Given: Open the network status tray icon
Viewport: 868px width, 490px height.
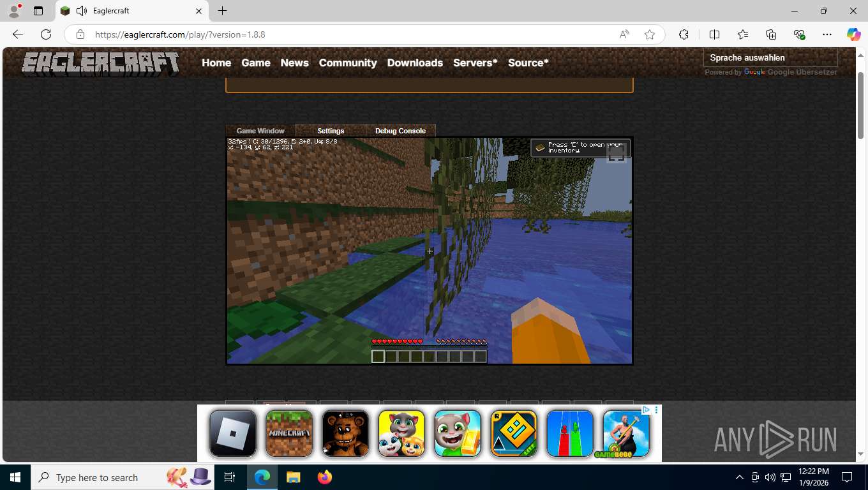Looking at the screenshot, I should click(x=786, y=477).
